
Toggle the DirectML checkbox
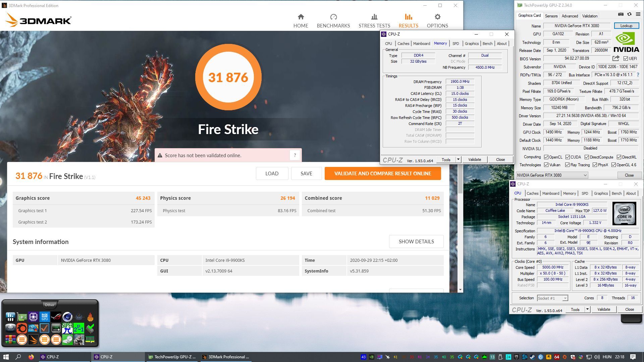coord(619,157)
